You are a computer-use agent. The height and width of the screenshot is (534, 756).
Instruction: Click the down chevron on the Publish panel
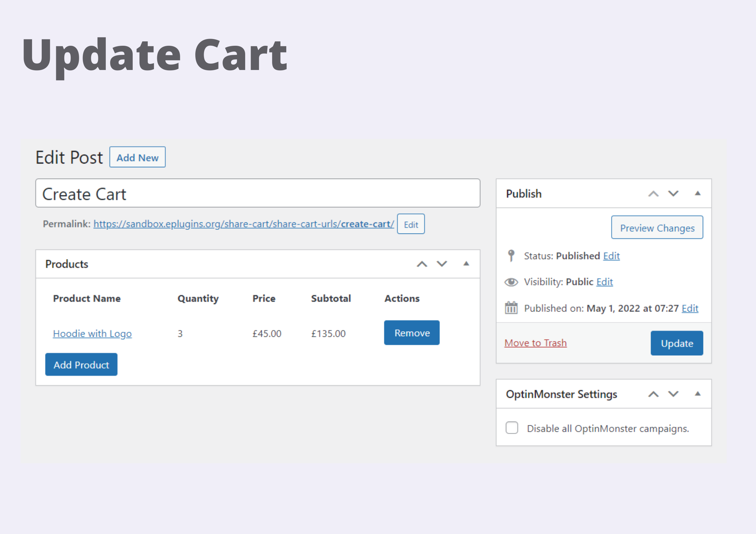click(x=673, y=193)
